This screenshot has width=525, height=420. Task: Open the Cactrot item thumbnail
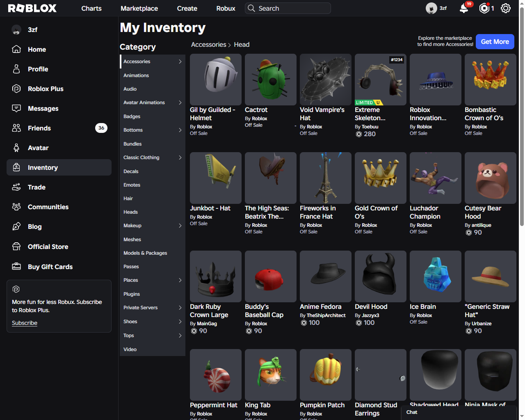[271, 80]
